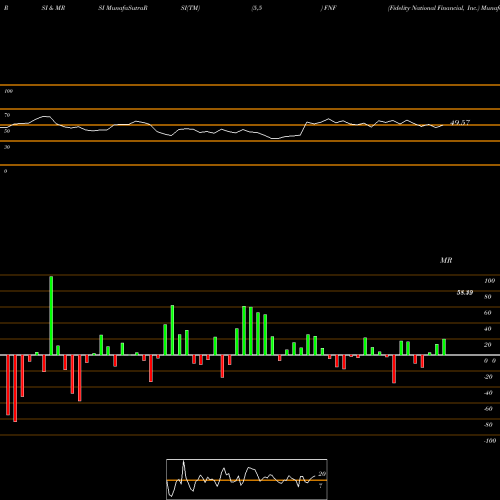Click the 60 label on MR axis
The width and height of the screenshot is (500, 500).
click(488, 313)
